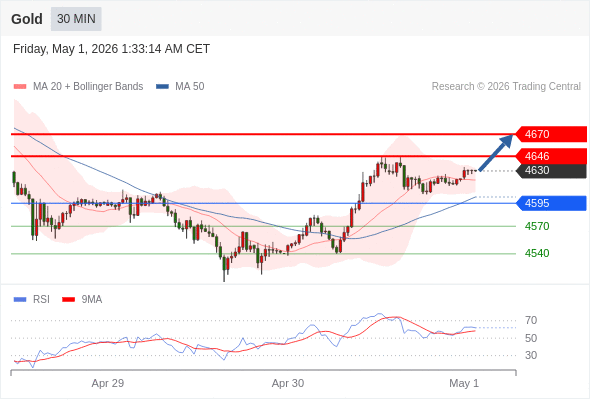This screenshot has width=590, height=400.
Task: Click the MA 50 blue legend swatch
Action: tap(162, 87)
